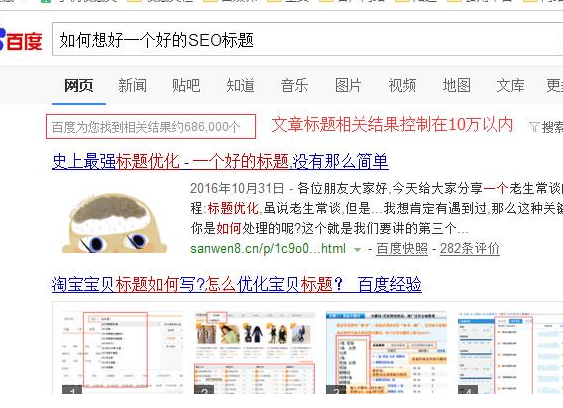Switch to the 文库 tab
Image resolution: width=563 pixels, height=408 pixels.
coord(510,85)
